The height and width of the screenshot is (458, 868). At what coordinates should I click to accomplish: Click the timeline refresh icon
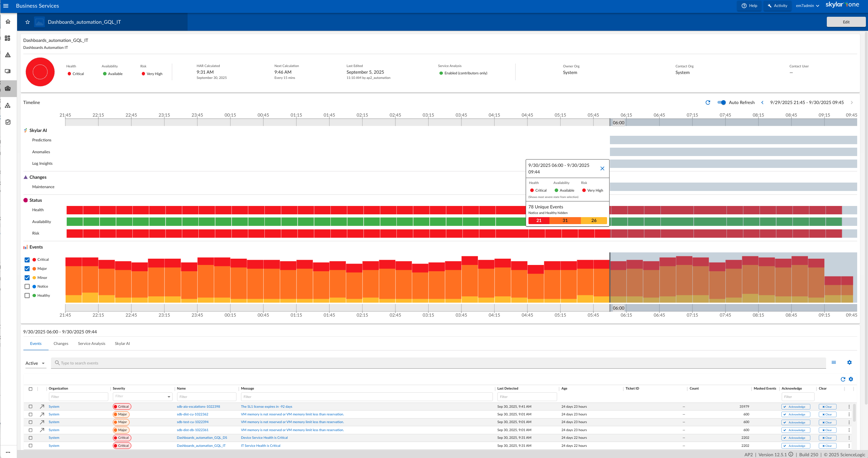coord(708,102)
